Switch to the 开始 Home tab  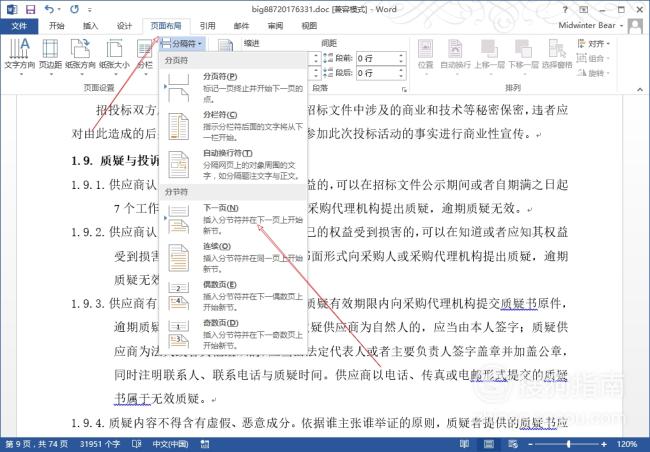[x=56, y=26]
